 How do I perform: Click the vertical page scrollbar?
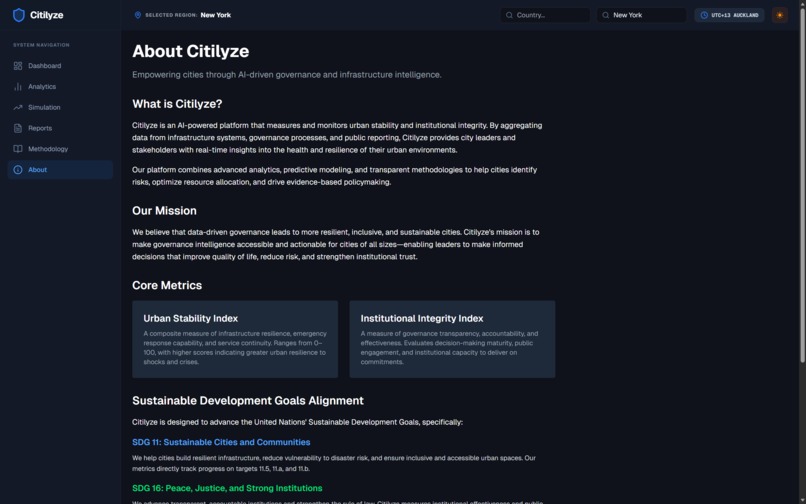coord(802,185)
